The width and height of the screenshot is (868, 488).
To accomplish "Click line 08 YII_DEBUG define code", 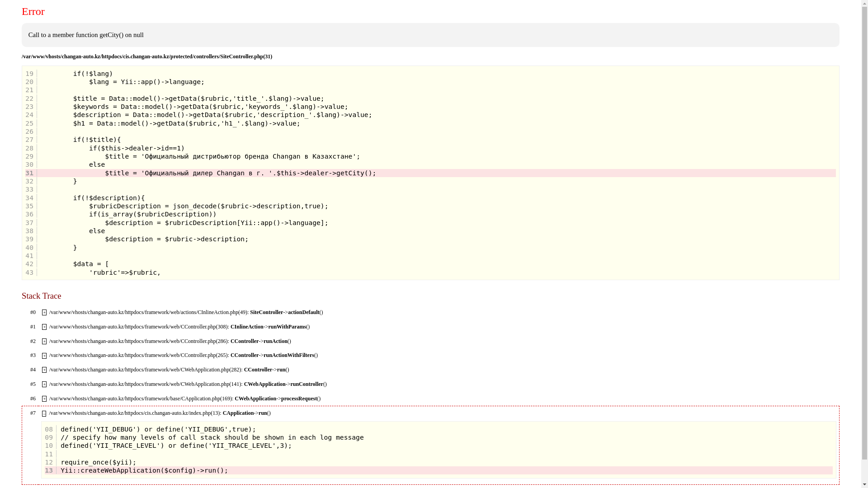I will click(158, 429).
